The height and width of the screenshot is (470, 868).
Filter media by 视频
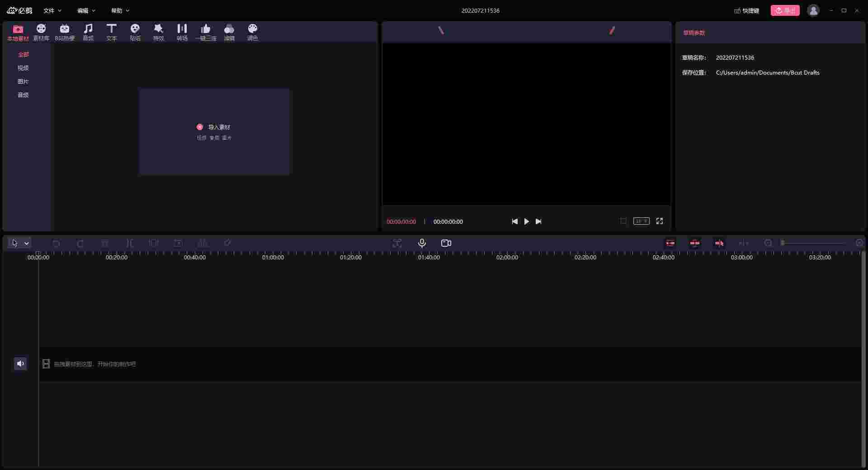click(23, 68)
